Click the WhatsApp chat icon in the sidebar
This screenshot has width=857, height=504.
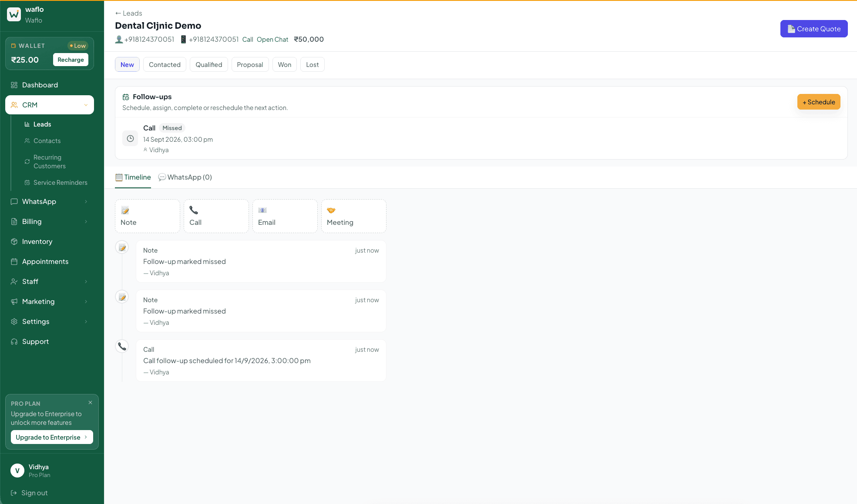[x=14, y=201]
